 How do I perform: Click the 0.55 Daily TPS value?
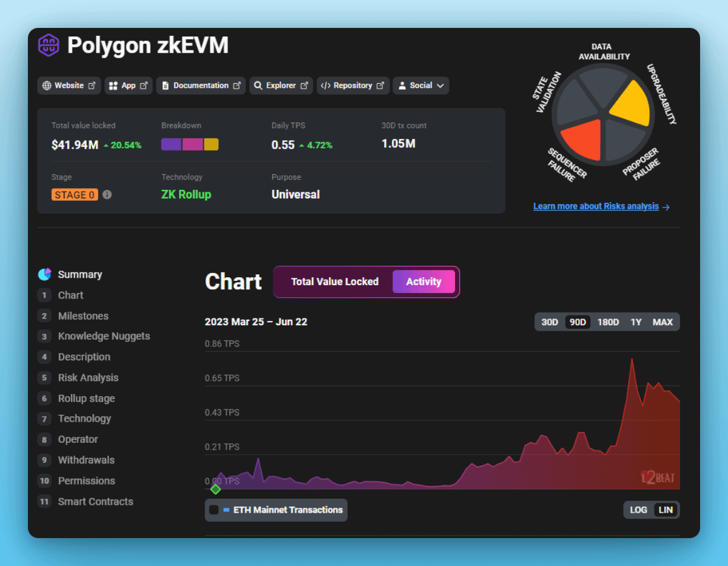coord(283,144)
